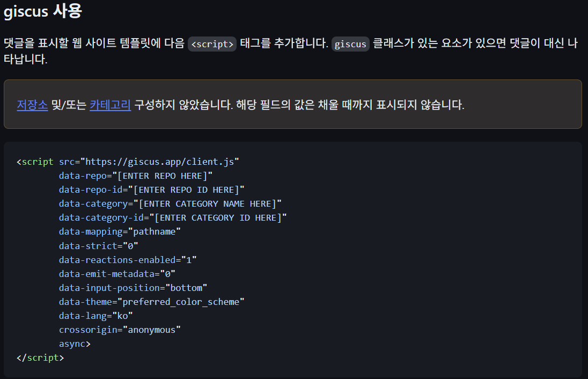Click the "giscus 사용" heading
This screenshot has height=379, width=588.
coord(43,11)
